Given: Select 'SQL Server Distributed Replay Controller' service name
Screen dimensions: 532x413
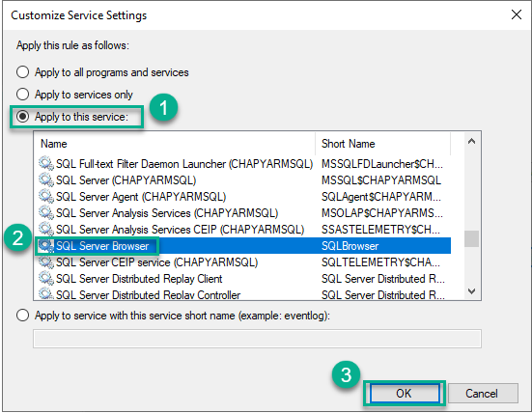Looking at the screenshot, I should pyautogui.click(x=149, y=294).
